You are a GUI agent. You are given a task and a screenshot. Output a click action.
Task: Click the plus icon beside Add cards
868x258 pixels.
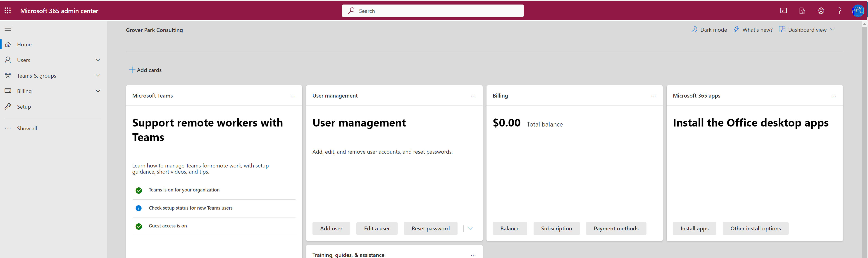coord(132,70)
